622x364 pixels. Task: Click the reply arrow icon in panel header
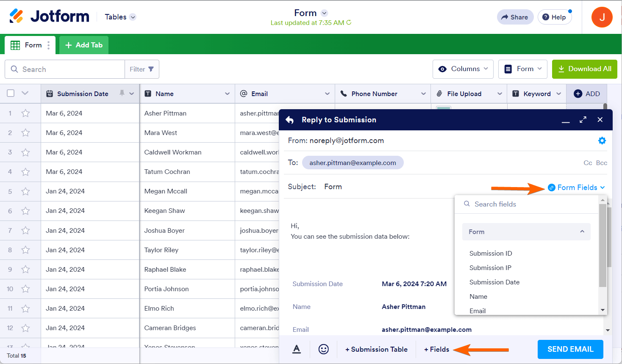pos(290,120)
